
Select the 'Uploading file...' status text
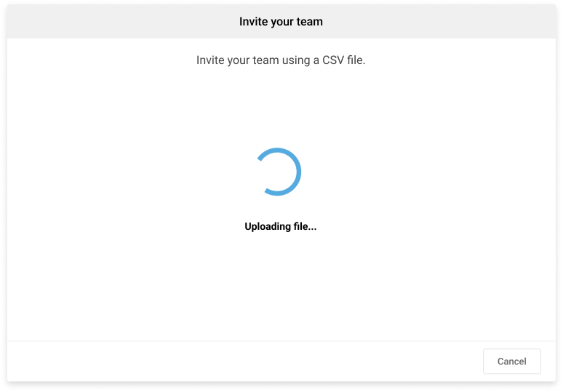[x=281, y=226]
